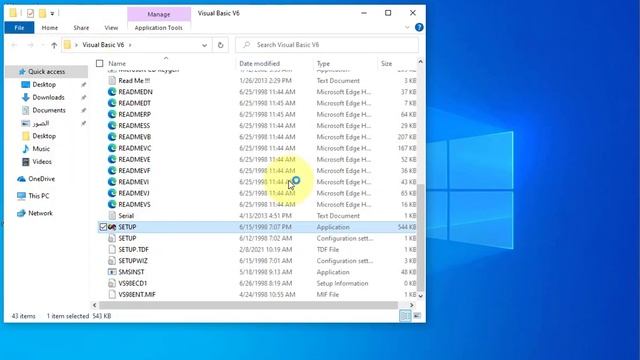Click the vertical scrollbar up arrow
640x360 pixels.
pyautogui.click(x=420, y=62)
